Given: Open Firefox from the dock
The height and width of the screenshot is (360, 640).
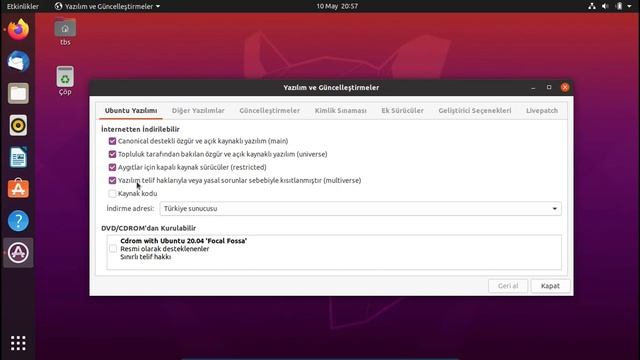Looking at the screenshot, I should click(x=18, y=29).
